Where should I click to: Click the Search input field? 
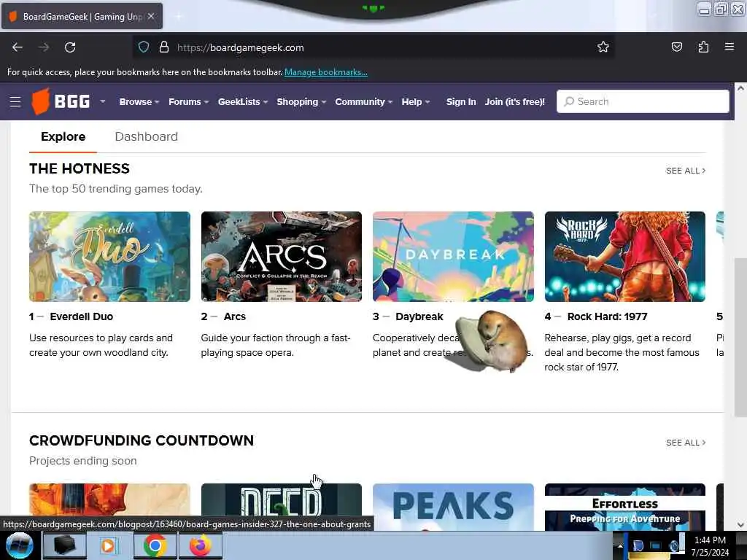[643, 101]
